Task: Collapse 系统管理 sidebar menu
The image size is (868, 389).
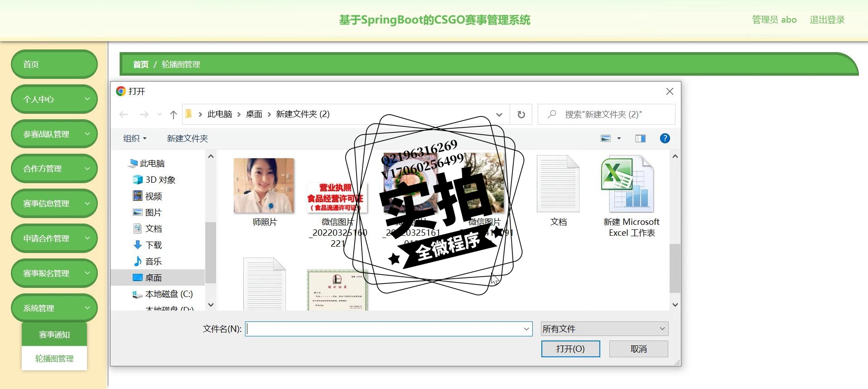Action: pos(54,308)
